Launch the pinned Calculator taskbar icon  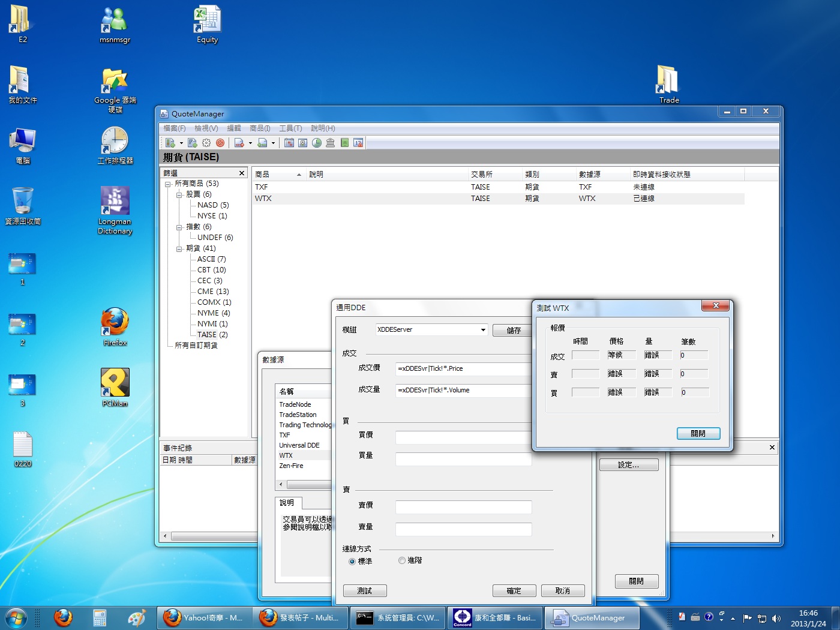pos(100,618)
